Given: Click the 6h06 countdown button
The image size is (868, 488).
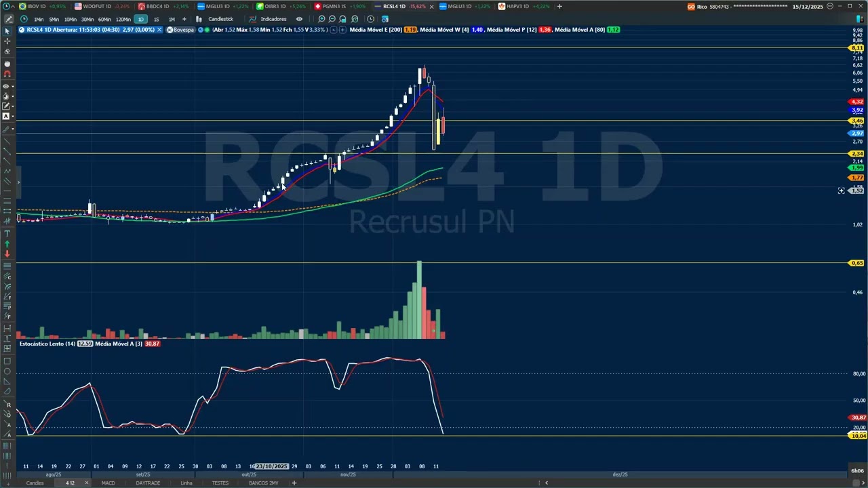Looking at the screenshot, I should (x=857, y=470).
